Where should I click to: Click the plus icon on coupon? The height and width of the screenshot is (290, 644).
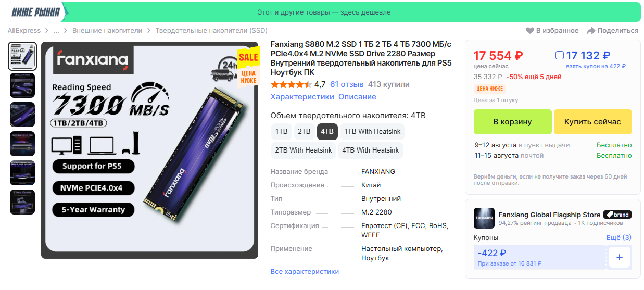click(619, 257)
